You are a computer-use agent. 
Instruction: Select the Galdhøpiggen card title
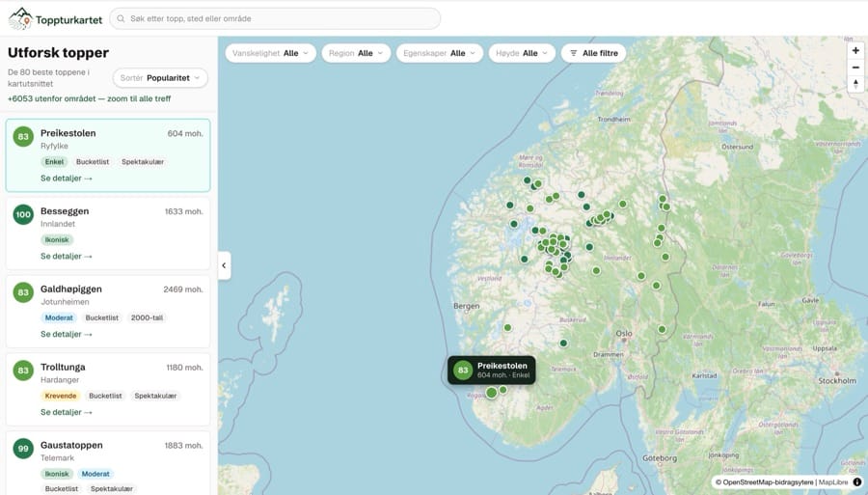click(x=70, y=289)
